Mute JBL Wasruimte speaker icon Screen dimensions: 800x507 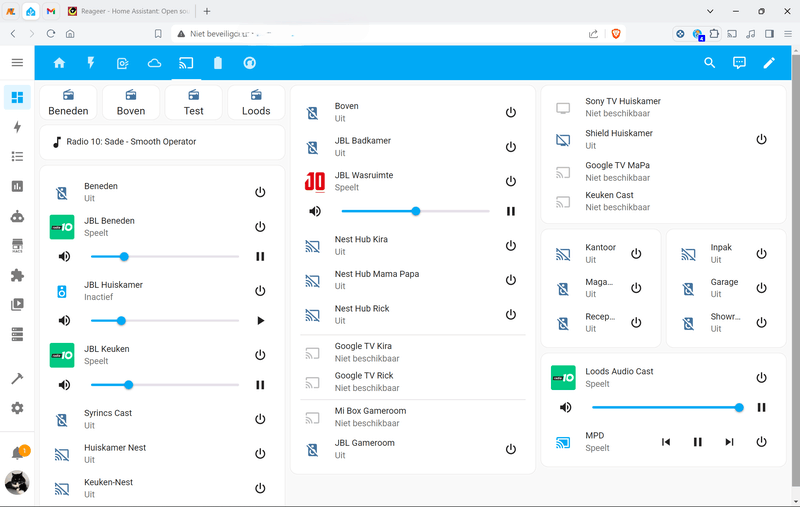[315, 211]
